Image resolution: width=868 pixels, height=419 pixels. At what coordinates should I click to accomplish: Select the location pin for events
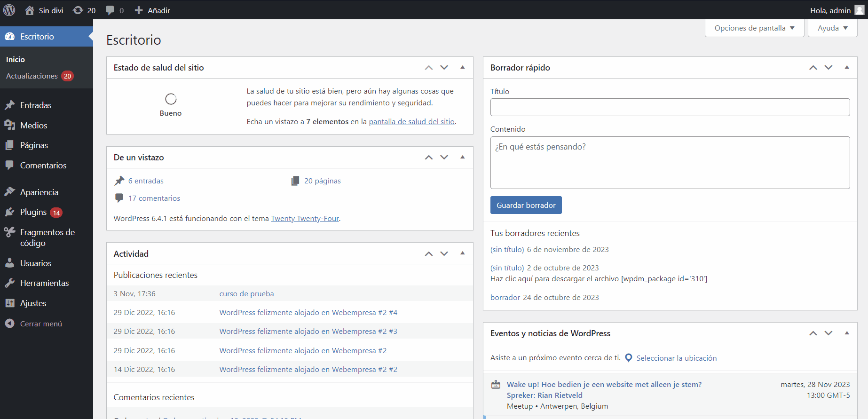click(x=629, y=358)
